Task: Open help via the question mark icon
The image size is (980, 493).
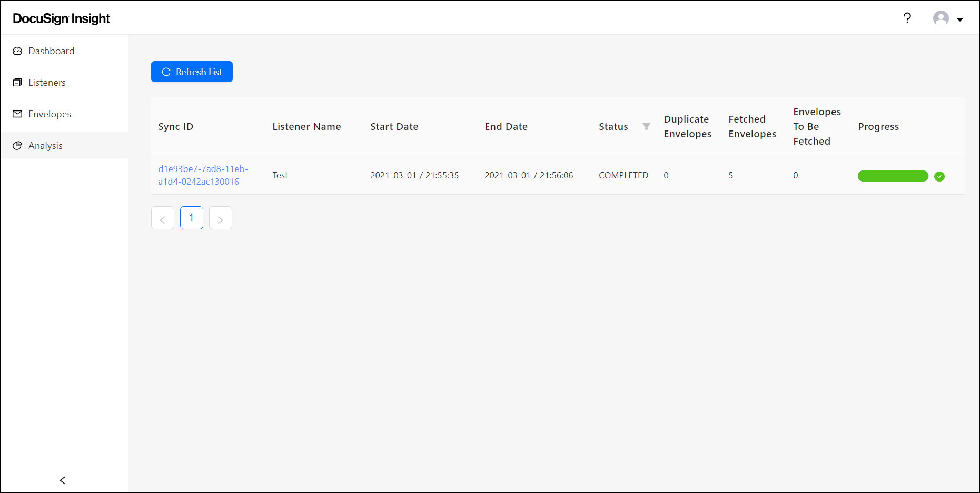Action: pyautogui.click(x=907, y=18)
